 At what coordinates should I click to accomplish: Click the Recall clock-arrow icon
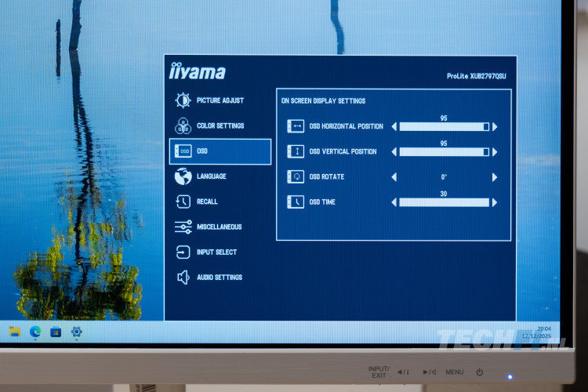pos(183,201)
